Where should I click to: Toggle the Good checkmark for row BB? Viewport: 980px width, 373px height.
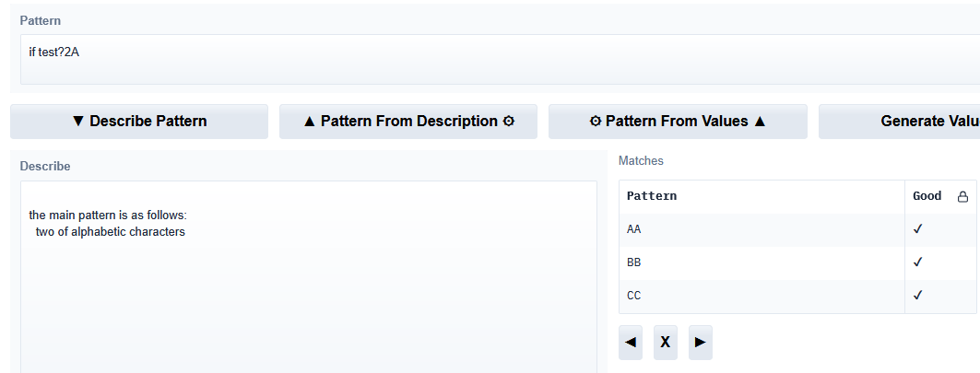point(917,262)
